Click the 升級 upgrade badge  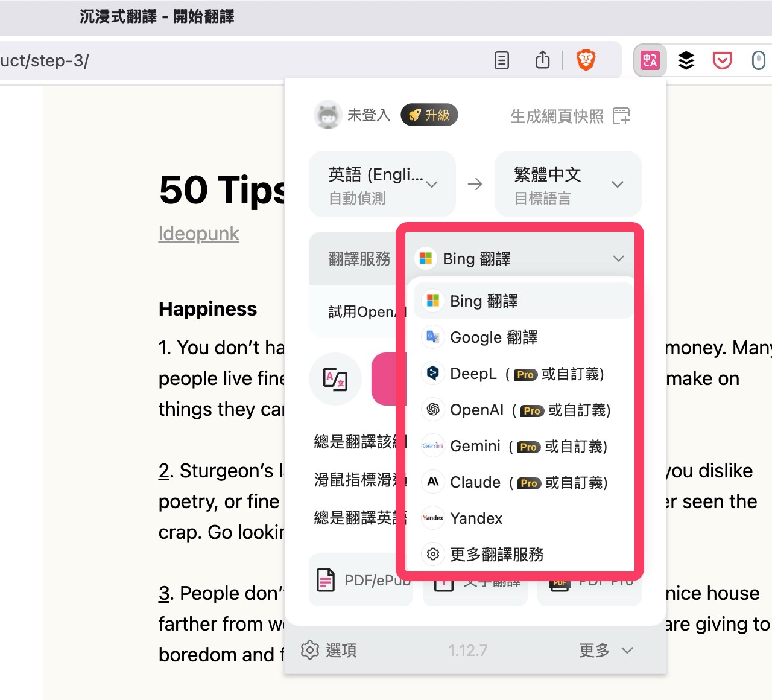429,115
